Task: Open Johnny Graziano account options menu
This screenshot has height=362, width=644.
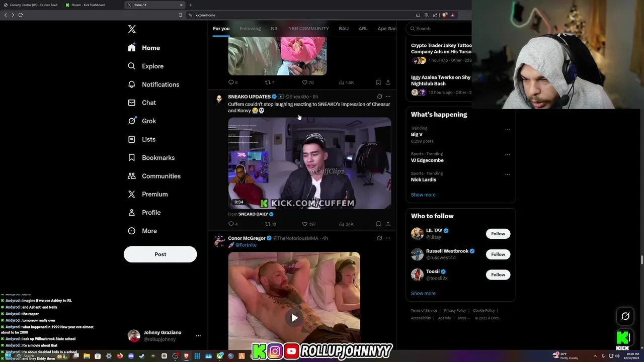Action: tap(198, 336)
